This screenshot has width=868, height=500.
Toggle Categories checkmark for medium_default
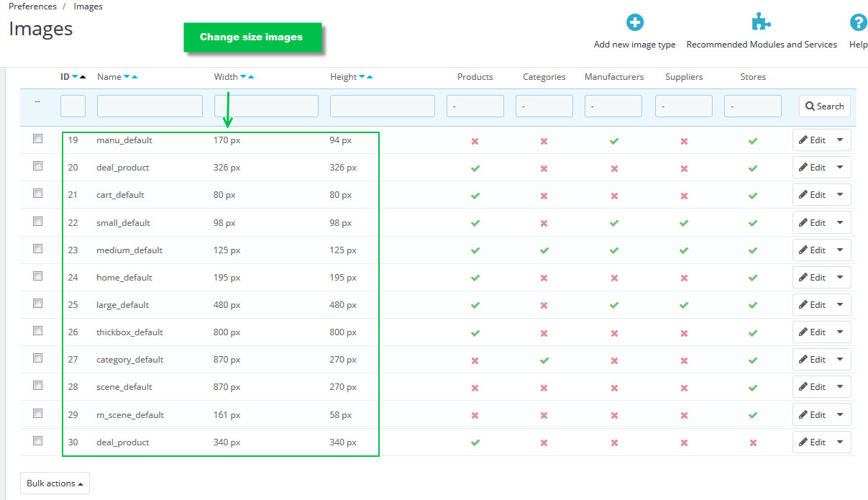pos(544,250)
